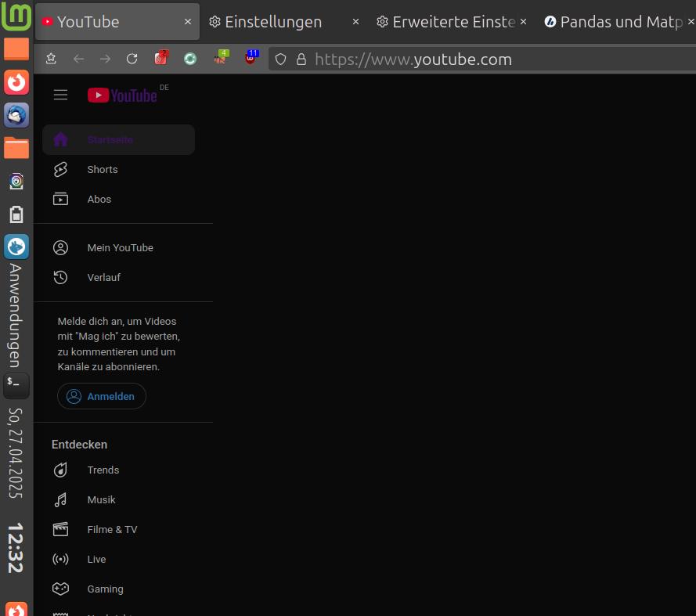The width and height of the screenshot is (696, 616).
Task: Click the Shorts icon in the sidebar
Action: point(61,170)
